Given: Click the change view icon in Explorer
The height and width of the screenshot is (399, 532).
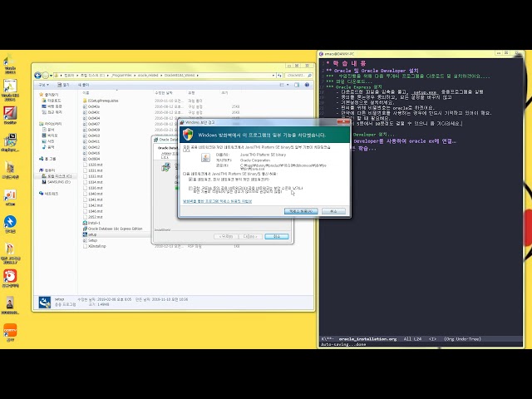Looking at the screenshot, I should click(282, 85).
